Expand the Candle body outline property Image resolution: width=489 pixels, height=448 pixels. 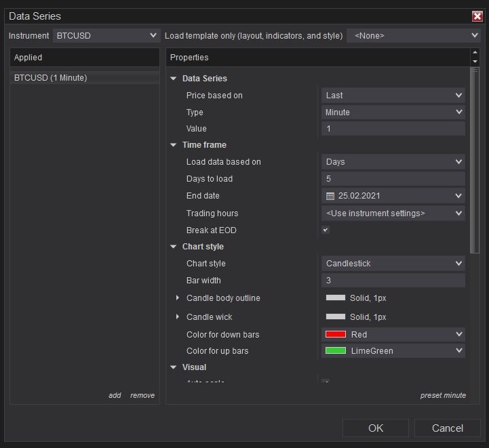tap(178, 298)
